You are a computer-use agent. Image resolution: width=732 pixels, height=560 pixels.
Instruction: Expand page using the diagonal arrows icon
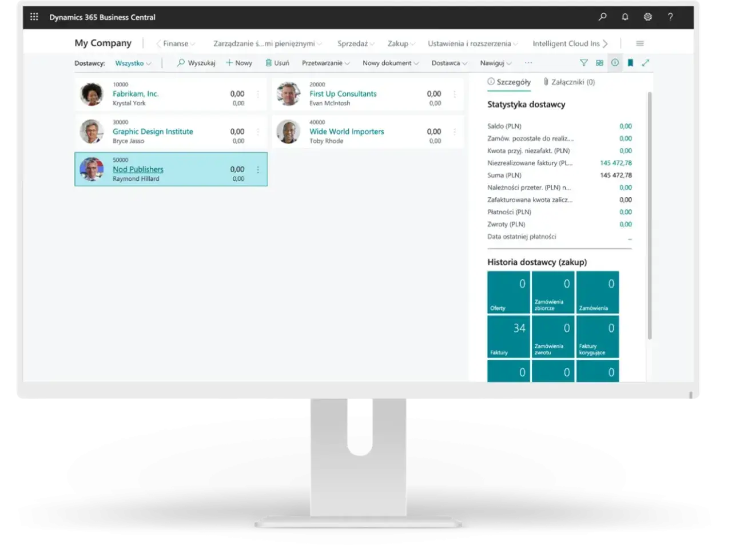click(646, 63)
